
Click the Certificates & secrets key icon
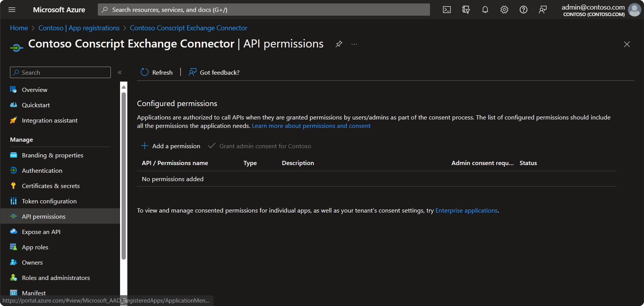(13, 186)
